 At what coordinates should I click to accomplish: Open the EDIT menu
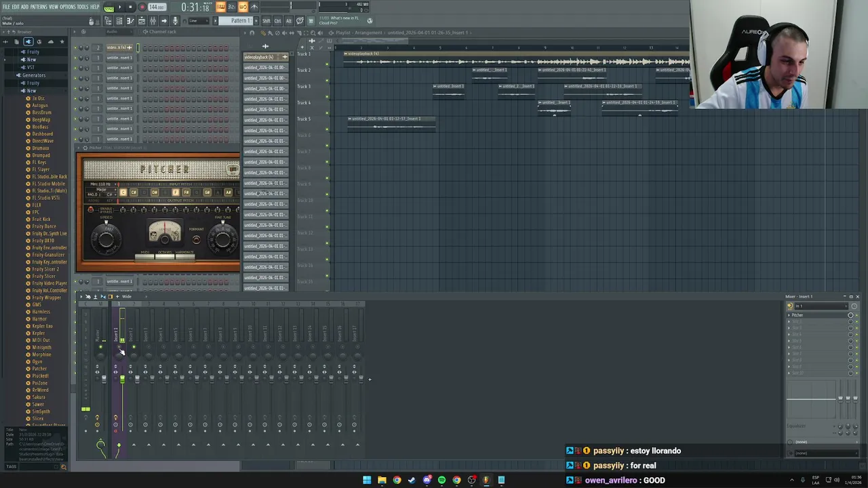[15, 7]
